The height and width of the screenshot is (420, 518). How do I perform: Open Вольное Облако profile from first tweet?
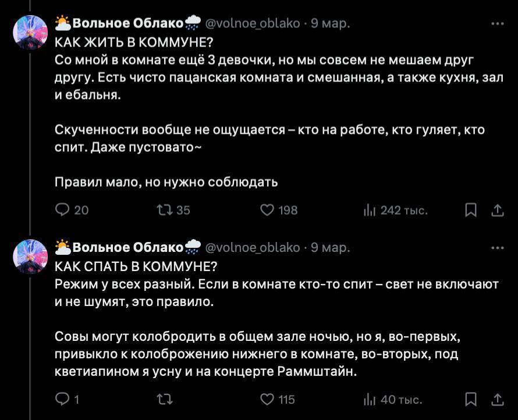pyautogui.click(x=128, y=24)
